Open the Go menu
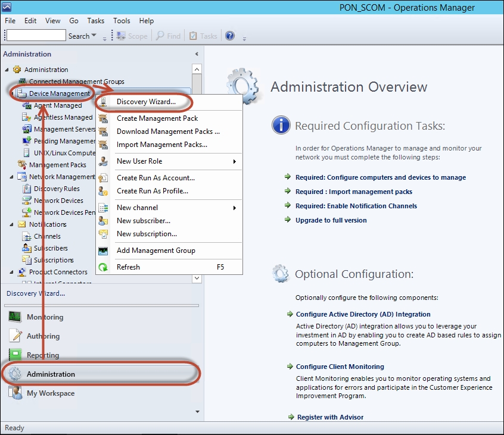 coord(74,21)
